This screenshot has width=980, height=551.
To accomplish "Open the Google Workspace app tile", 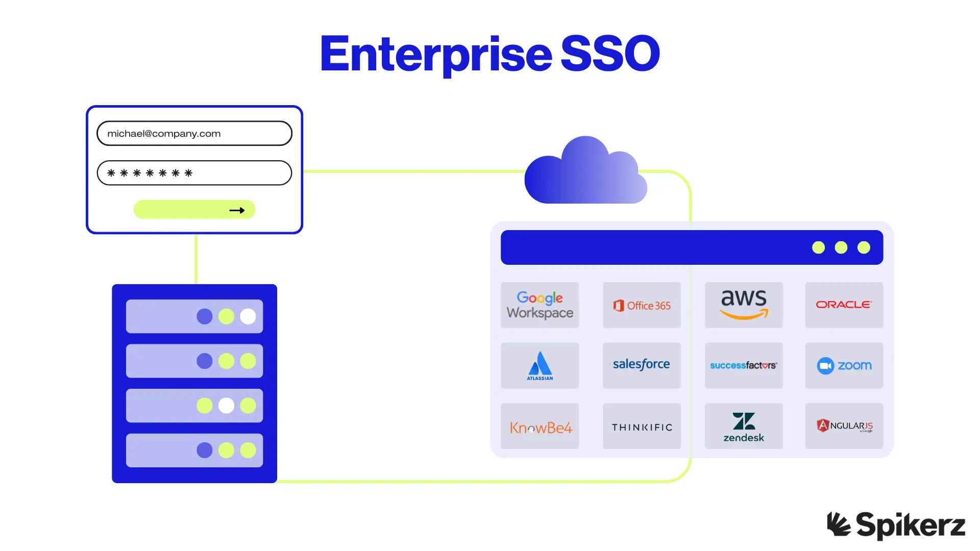I will point(540,305).
